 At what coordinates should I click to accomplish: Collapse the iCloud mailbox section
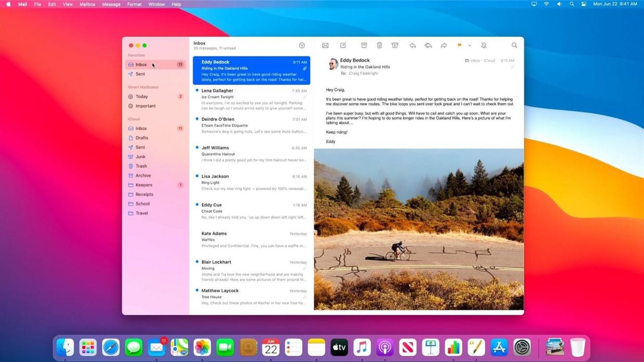click(134, 119)
